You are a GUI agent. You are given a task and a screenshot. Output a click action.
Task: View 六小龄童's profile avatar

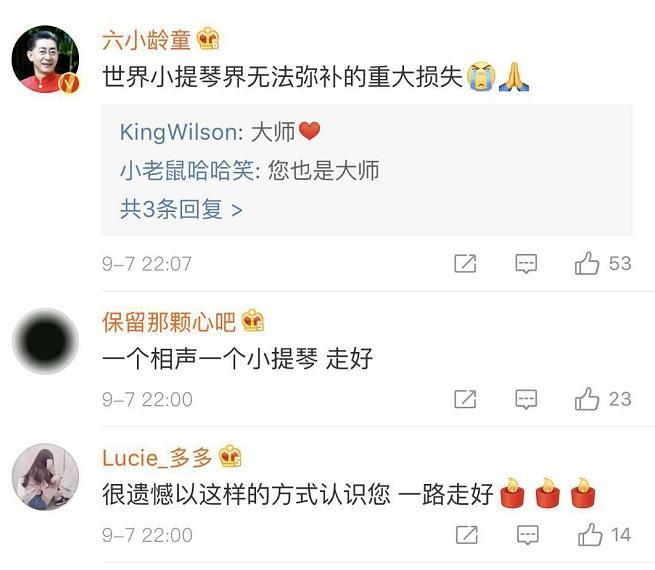pos(46,59)
